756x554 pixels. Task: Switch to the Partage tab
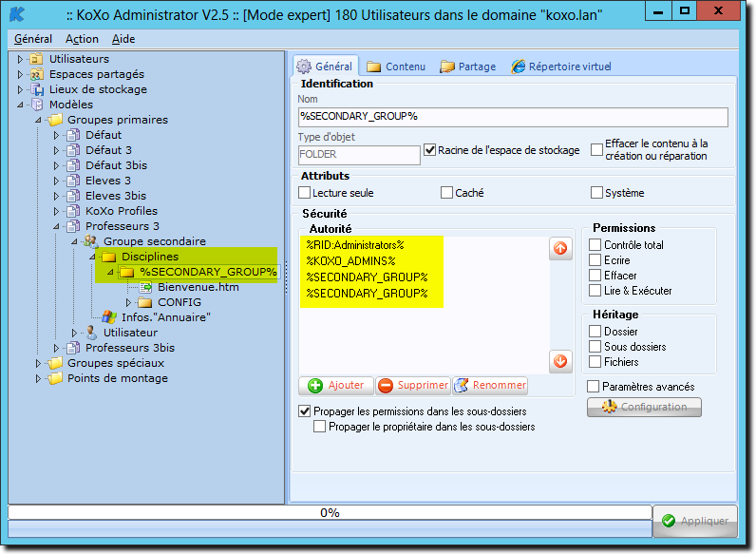(x=467, y=67)
